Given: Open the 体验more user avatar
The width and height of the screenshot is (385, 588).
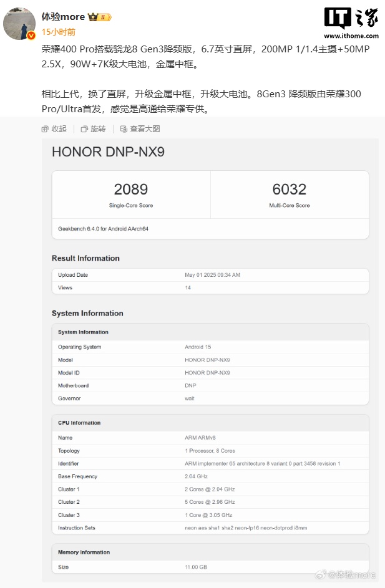Looking at the screenshot, I should pyautogui.click(x=19, y=23).
